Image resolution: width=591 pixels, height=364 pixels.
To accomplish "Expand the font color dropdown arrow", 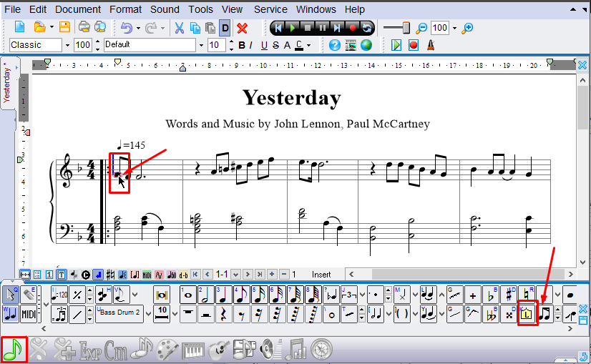I will tap(308, 46).
